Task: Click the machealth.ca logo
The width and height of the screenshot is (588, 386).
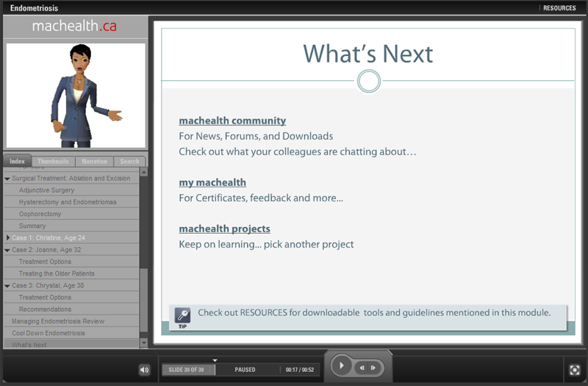Action: pos(74,26)
